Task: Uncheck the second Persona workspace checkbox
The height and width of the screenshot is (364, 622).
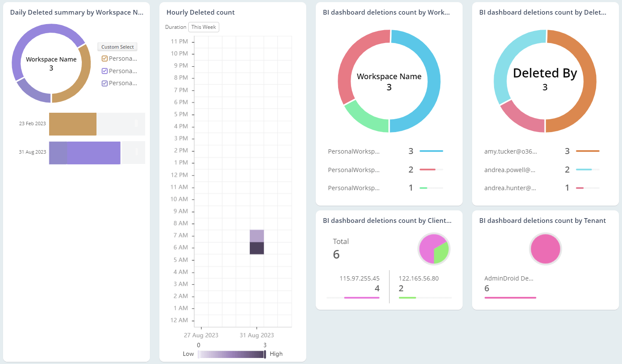Action: [x=104, y=71]
